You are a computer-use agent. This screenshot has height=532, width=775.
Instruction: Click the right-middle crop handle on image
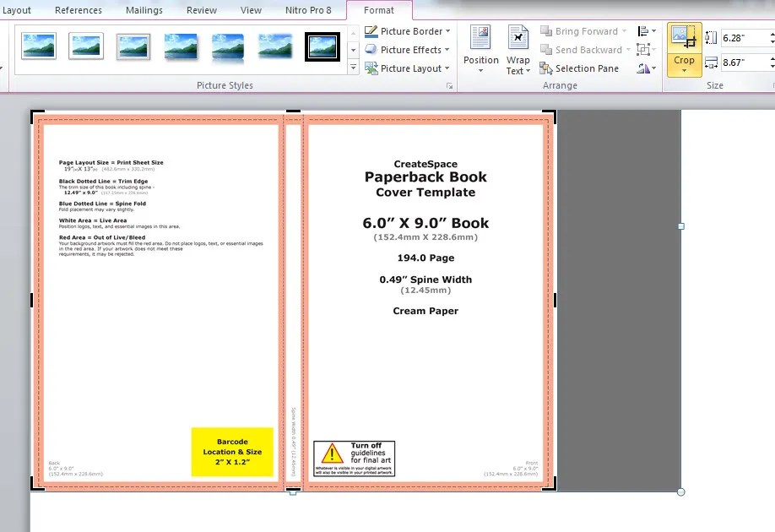tap(555, 300)
